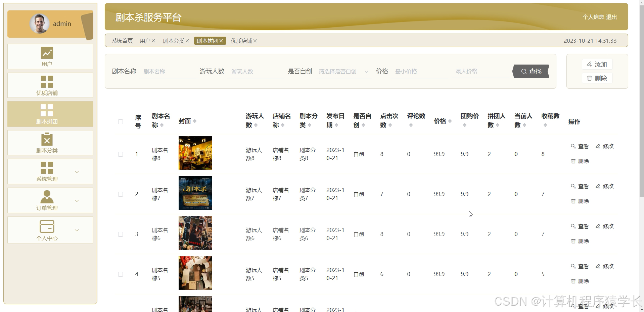Sort by 评论数 column
Screen dimensions: 644x312
coord(411,125)
